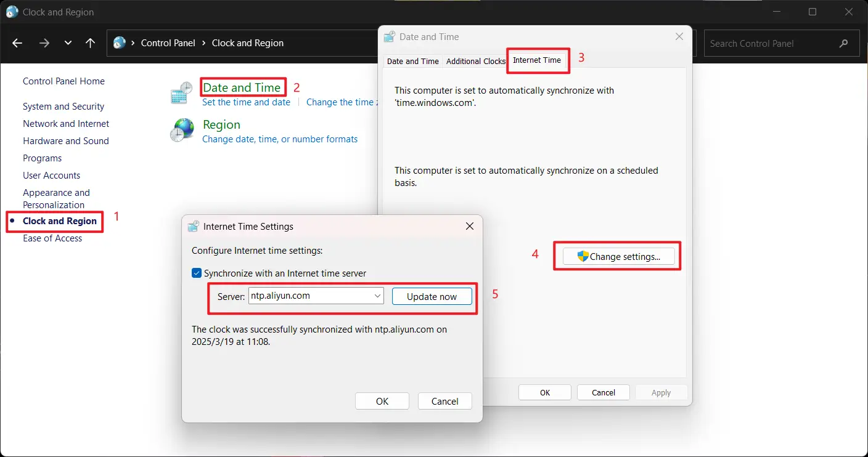Click the back navigation arrow

(x=17, y=42)
